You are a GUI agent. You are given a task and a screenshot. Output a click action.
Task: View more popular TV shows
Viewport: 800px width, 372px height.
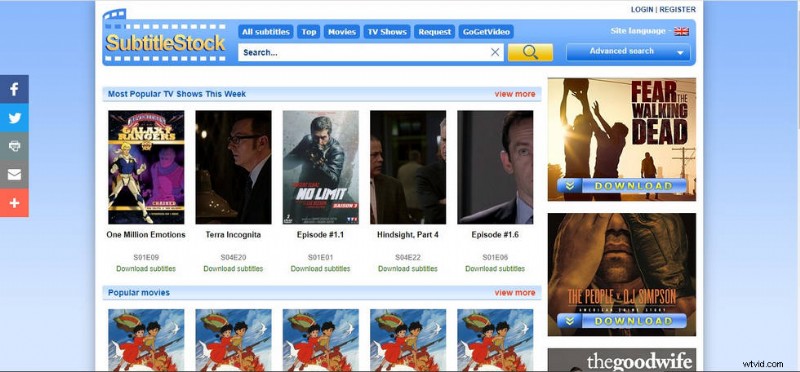click(515, 94)
